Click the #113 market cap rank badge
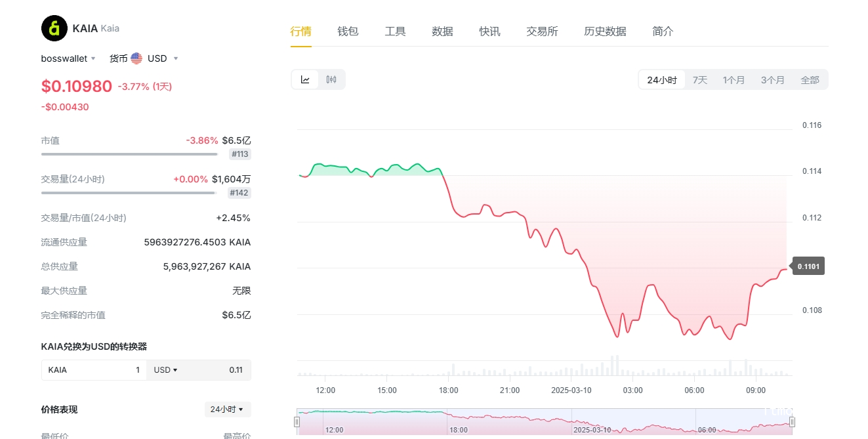Screen dimensions: 868x439 (x=240, y=154)
